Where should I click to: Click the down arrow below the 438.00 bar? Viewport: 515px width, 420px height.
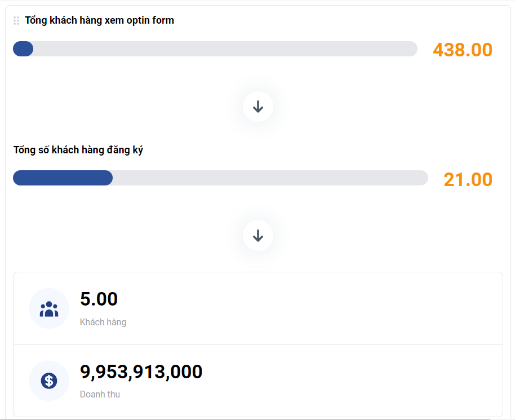258,106
